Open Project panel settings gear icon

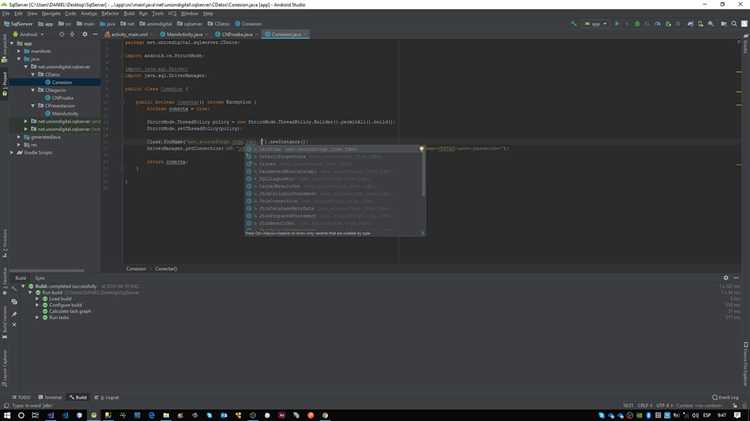tap(87, 34)
